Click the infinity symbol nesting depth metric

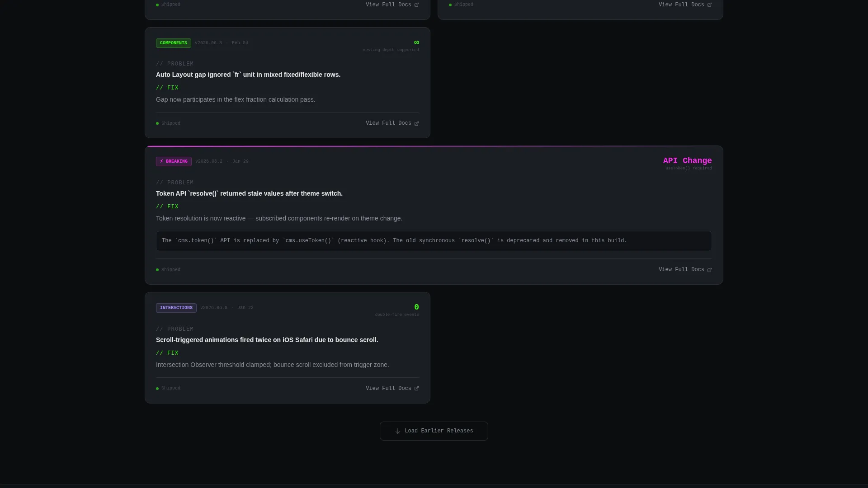click(x=416, y=42)
